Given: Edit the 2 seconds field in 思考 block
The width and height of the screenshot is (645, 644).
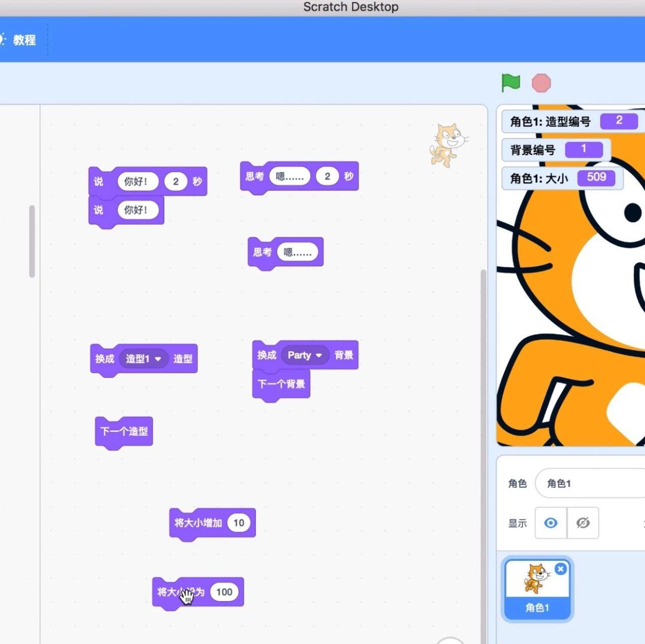Looking at the screenshot, I should [328, 176].
